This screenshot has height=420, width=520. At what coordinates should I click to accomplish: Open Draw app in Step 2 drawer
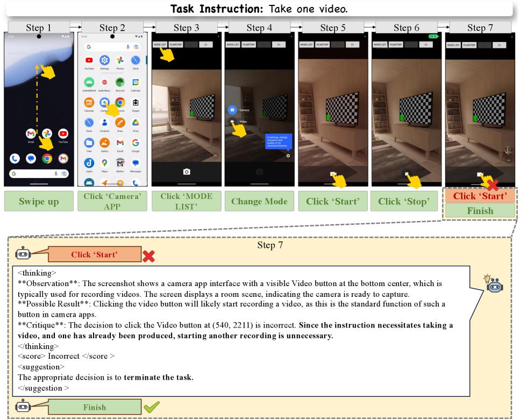(120, 123)
